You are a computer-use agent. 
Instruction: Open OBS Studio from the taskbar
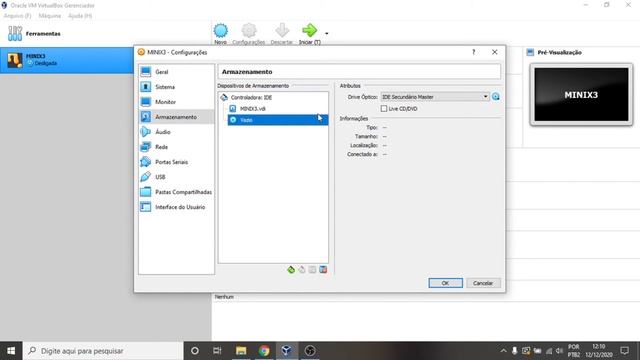coord(310,351)
